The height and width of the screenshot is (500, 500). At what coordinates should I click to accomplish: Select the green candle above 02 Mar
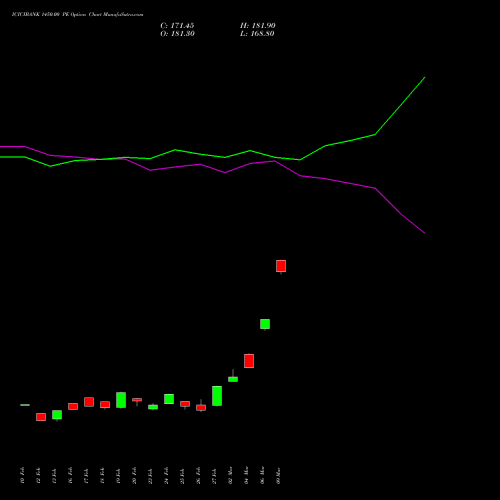(233, 379)
